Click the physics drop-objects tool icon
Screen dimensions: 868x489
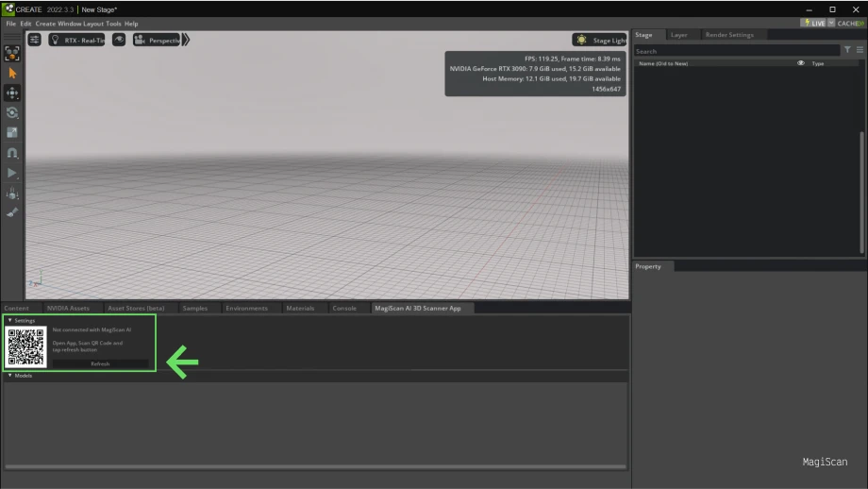point(12,194)
